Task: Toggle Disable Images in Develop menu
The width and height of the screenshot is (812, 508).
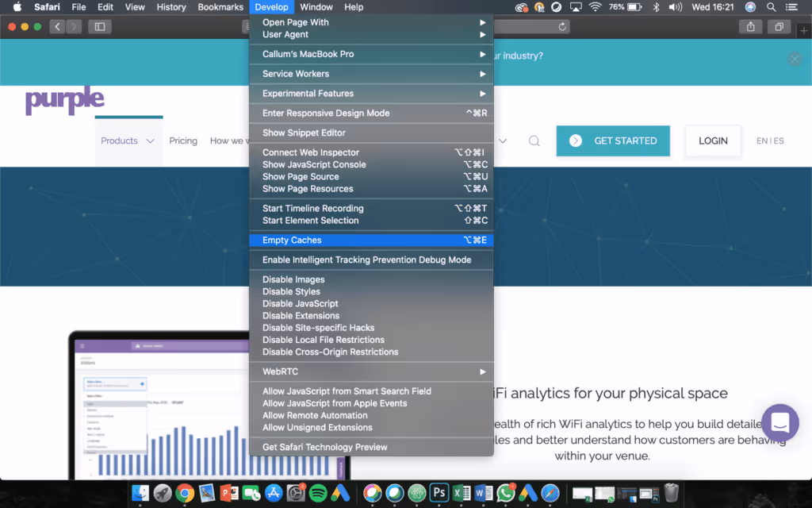Action: click(371, 279)
